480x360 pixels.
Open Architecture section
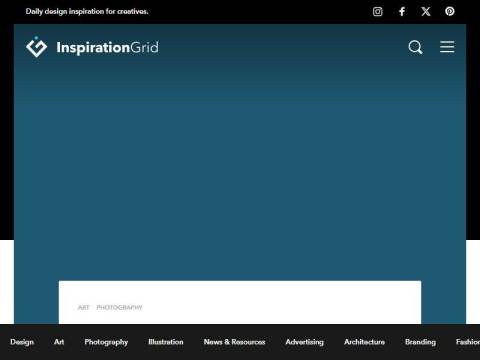(364, 342)
